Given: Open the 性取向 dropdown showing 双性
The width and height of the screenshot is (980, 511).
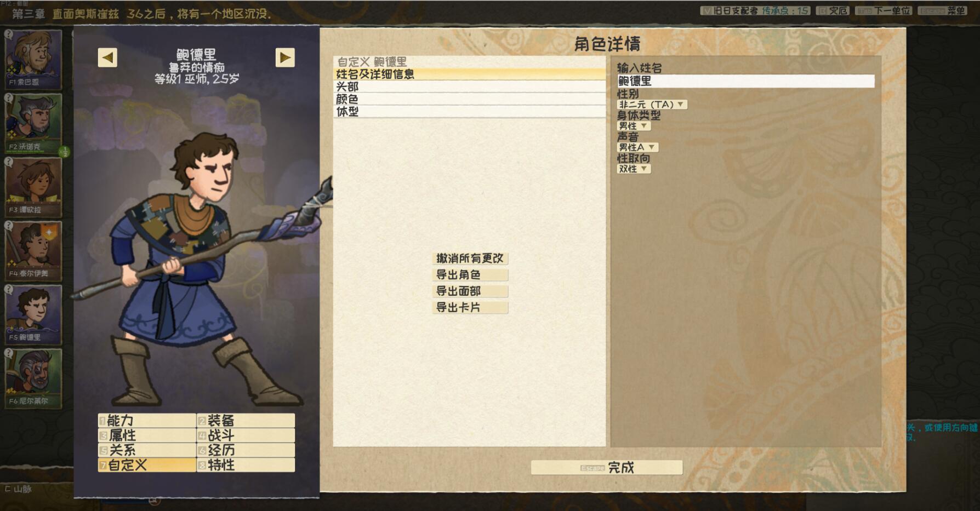Looking at the screenshot, I should (x=634, y=169).
